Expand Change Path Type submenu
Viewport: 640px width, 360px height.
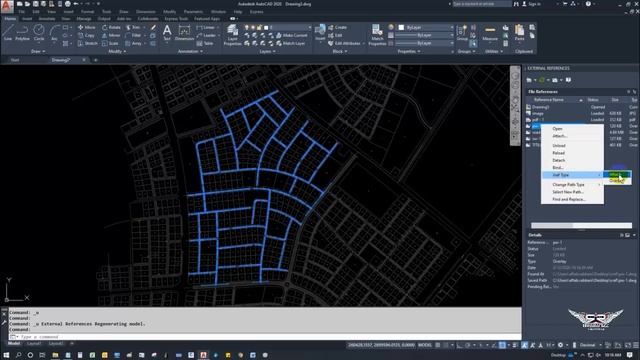(572, 184)
